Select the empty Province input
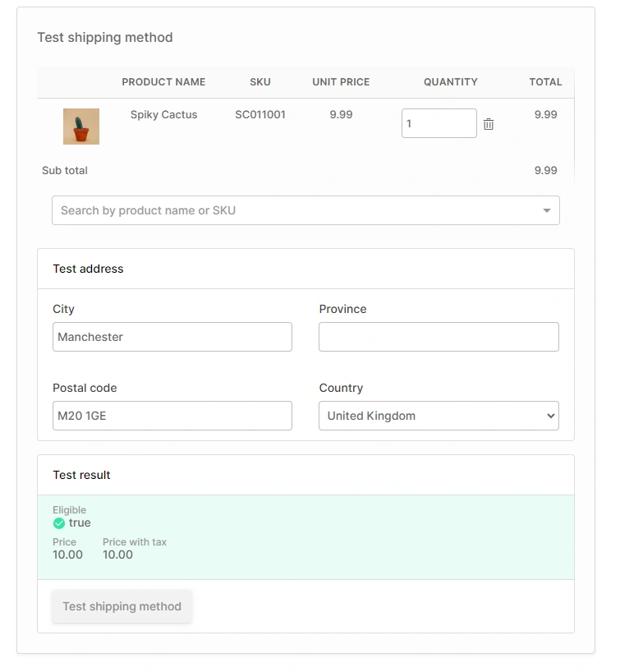 (438, 337)
